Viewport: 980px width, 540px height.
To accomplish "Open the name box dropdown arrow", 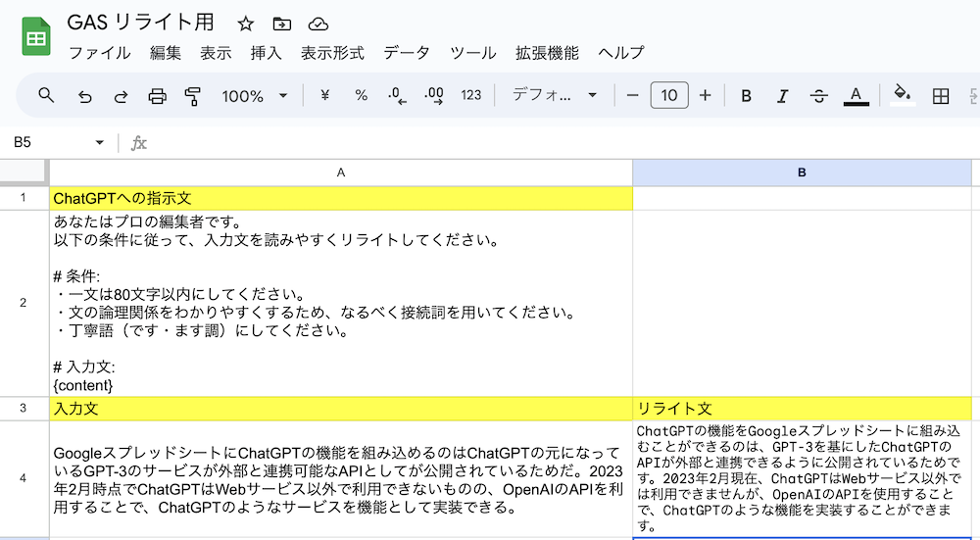I will 99,142.
